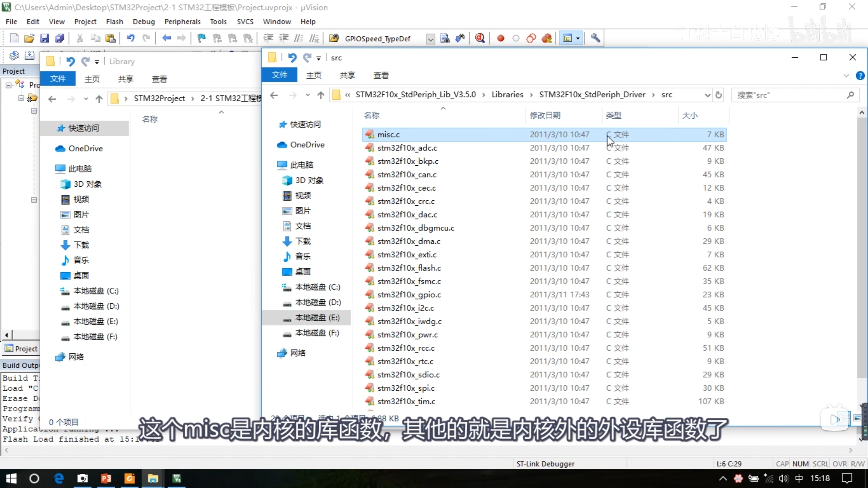The width and height of the screenshot is (868, 488).
Task: Click the Undo icon in µVision toolbar
Action: (x=131, y=38)
